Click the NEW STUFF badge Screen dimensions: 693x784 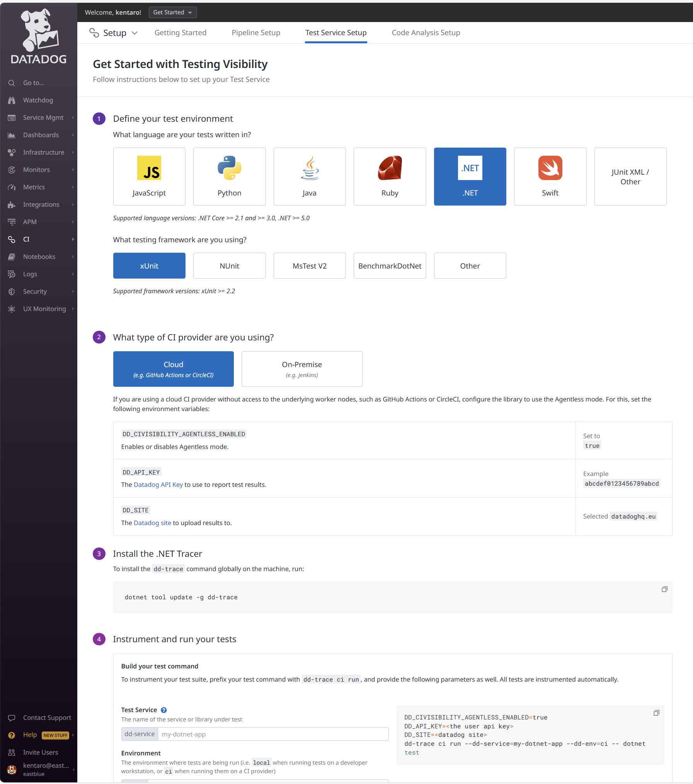point(55,735)
